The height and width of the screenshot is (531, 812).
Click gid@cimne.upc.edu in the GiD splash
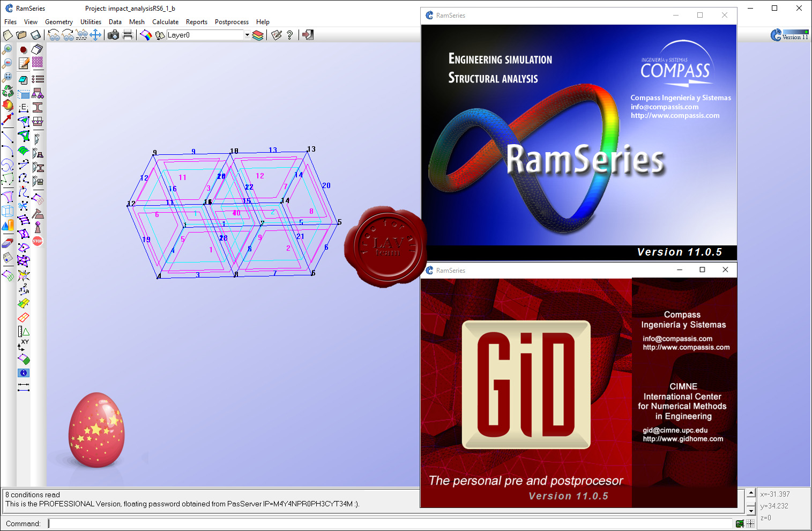[675, 430]
